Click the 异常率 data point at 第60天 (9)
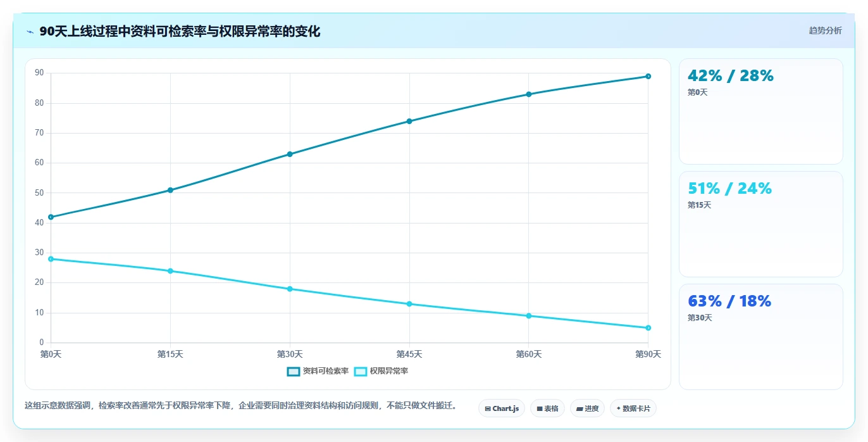Screen dimensions: 868x442 coord(529,316)
